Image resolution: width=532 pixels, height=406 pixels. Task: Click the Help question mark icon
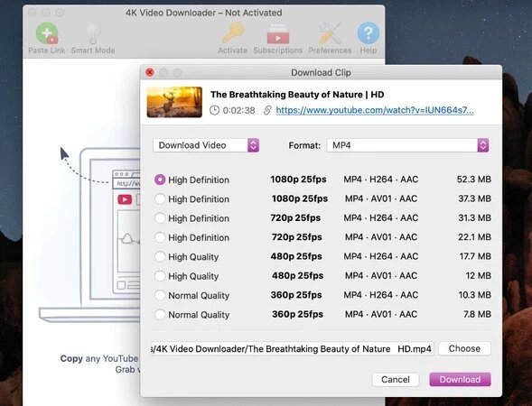[369, 32]
